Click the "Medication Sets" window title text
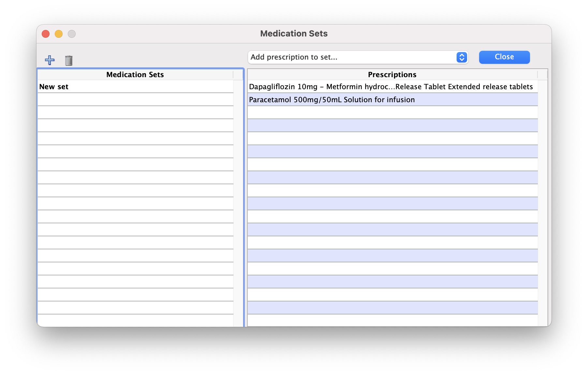588x375 pixels. (294, 34)
